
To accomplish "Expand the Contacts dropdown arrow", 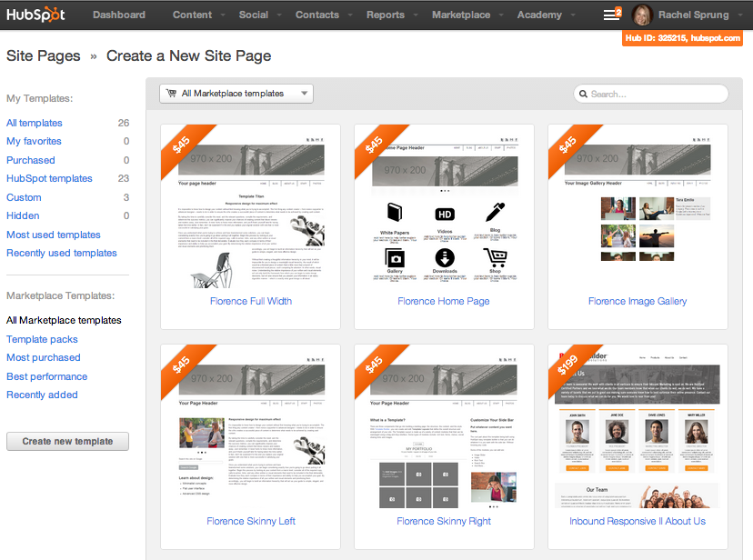I will (350, 15).
